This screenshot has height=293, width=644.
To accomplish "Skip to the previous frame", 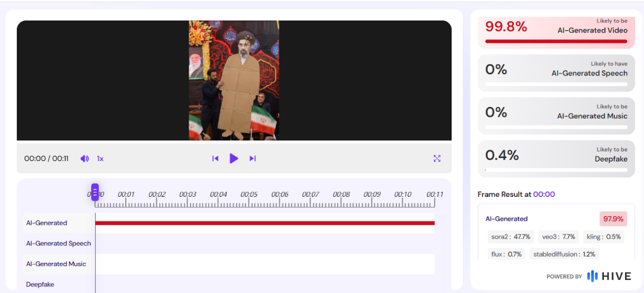I will click(x=215, y=158).
